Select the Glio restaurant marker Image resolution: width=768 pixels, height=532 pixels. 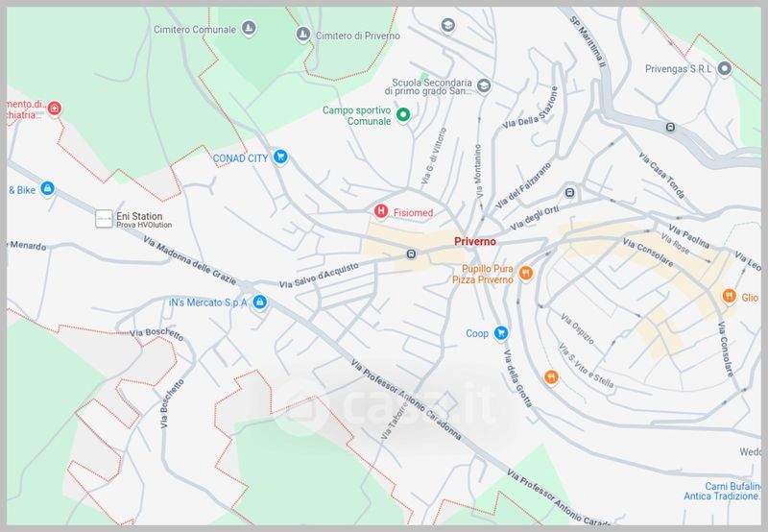tap(730, 297)
